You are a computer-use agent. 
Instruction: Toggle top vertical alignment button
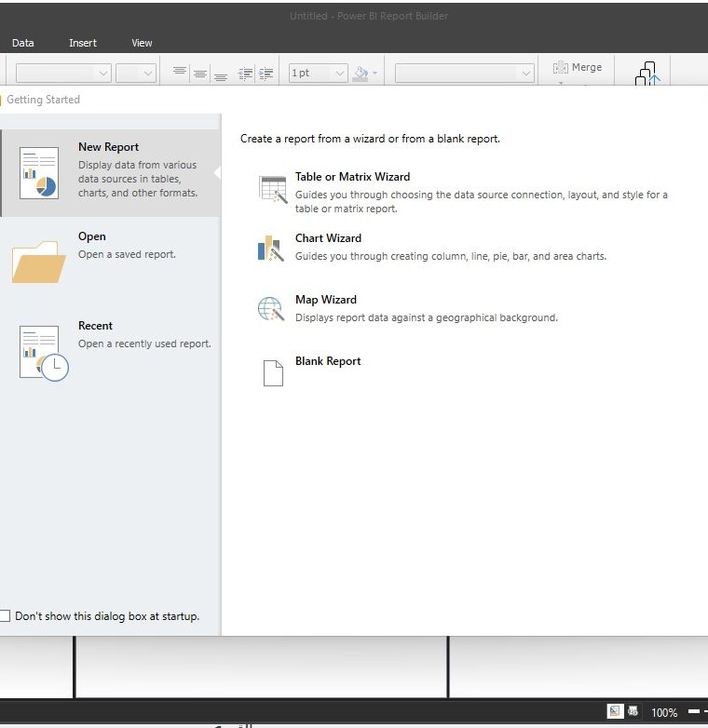click(180, 73)
